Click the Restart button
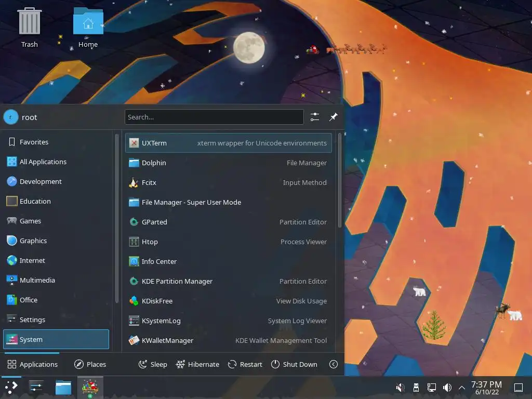 click(245, 364)
